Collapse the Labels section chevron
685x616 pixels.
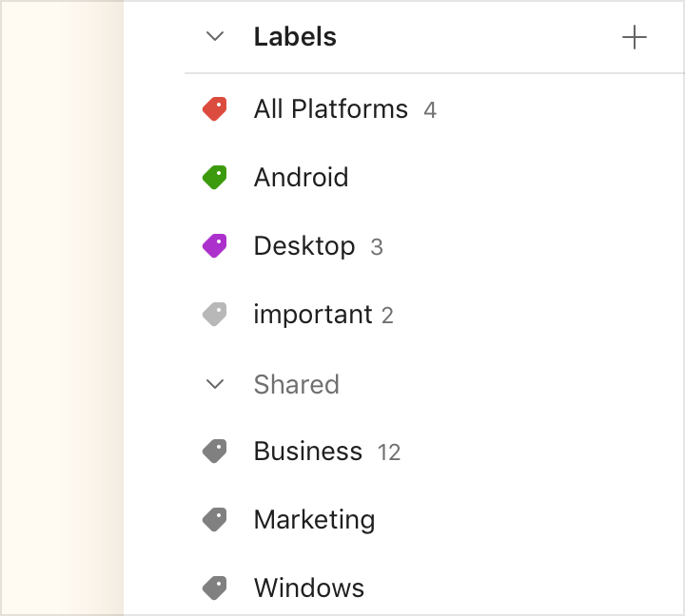point(215,37)
